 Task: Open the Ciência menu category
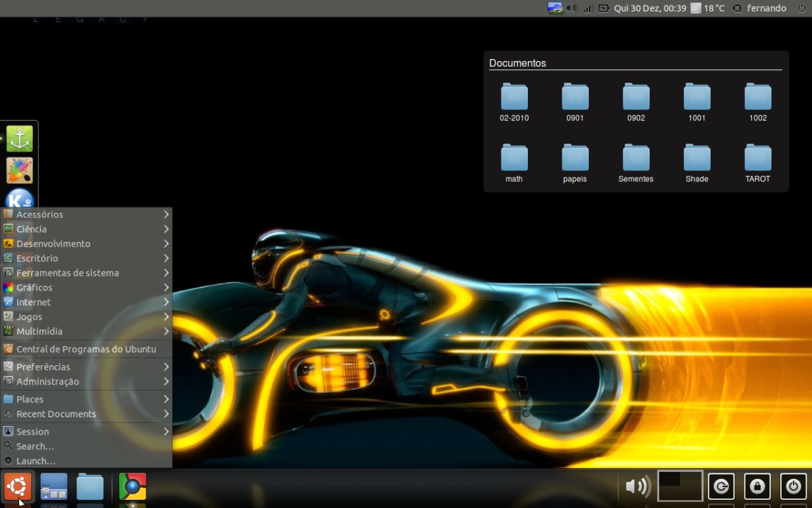coord(86,229)
